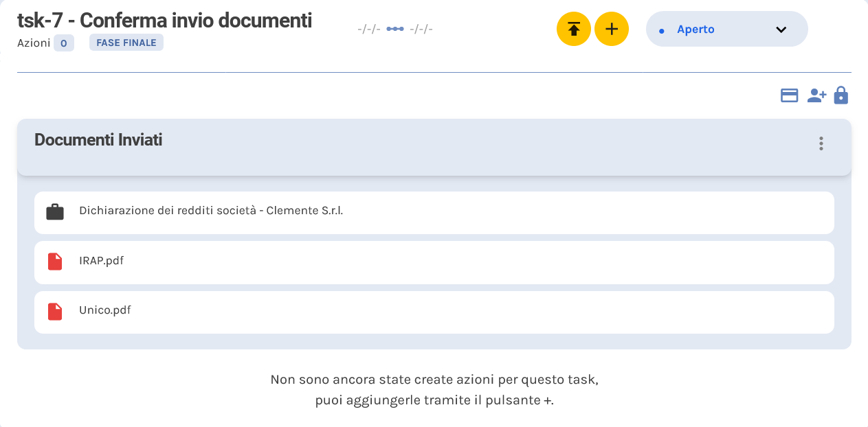Open the PDF icon next to IRAP.pdf

54,262
